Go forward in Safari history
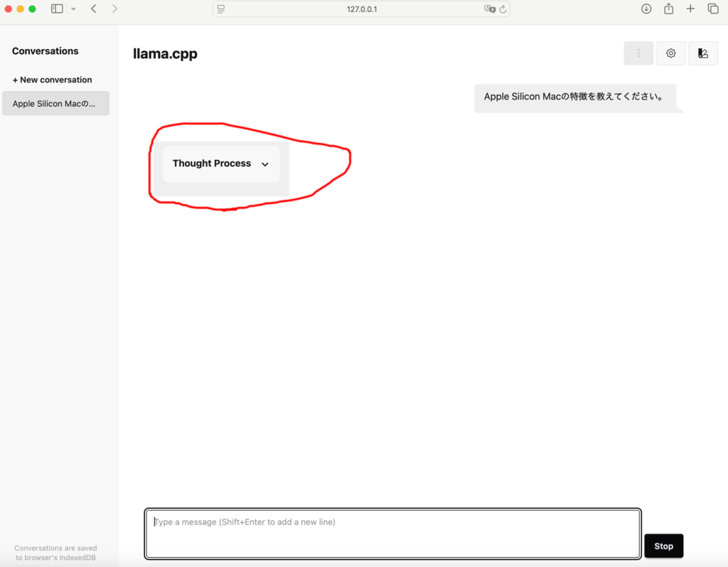Screen dimensions: 728x567 [x=114, y=9]
